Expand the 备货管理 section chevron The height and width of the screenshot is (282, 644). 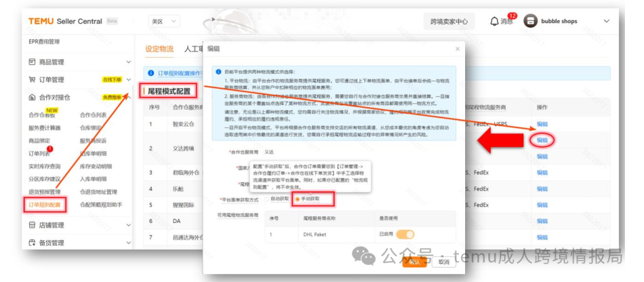[x=129, y=243]
